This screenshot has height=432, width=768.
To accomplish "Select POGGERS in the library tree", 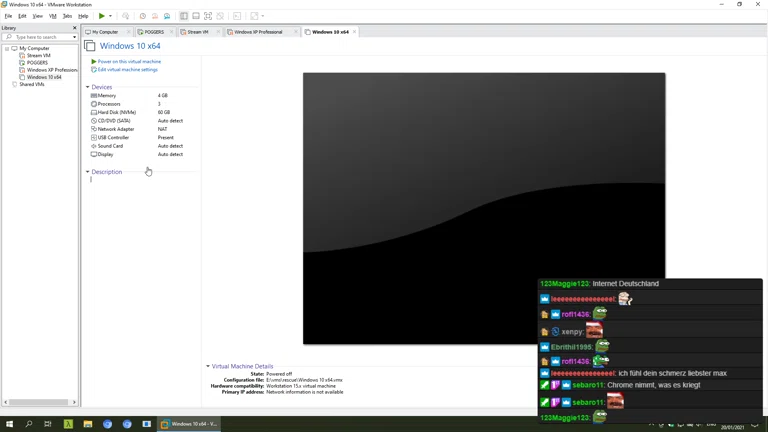I will 37,62.
